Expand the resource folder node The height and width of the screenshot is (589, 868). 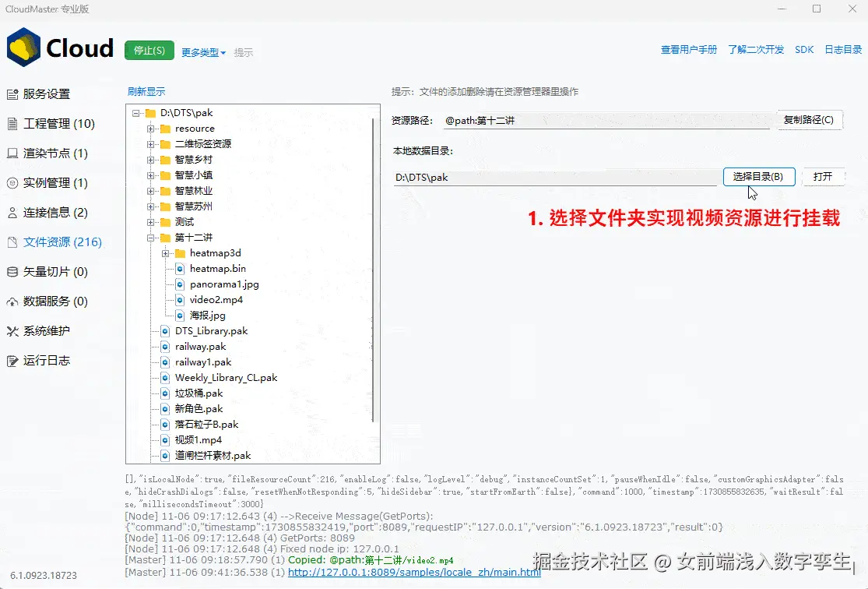click(x=149, y=128)
